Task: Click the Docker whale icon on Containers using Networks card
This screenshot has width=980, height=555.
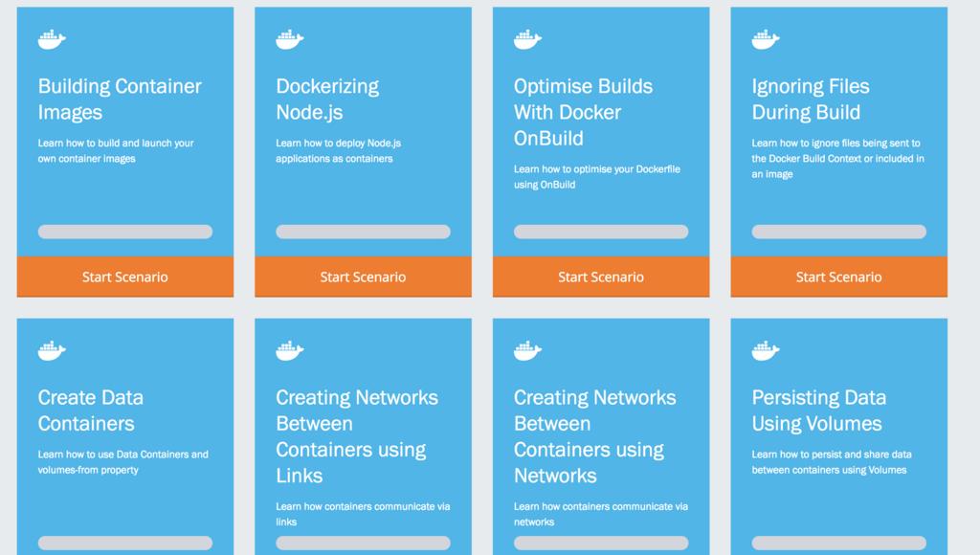Action: (528, 350)
